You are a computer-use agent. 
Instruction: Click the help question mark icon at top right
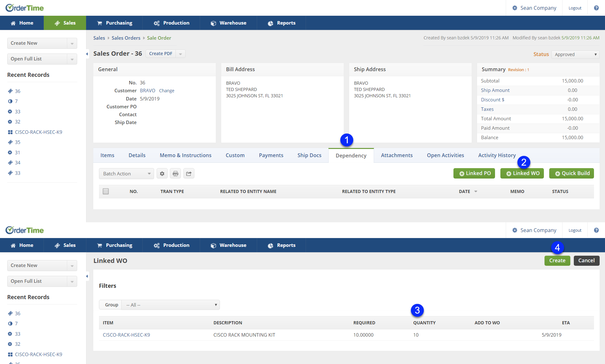(x=596, y=8)
